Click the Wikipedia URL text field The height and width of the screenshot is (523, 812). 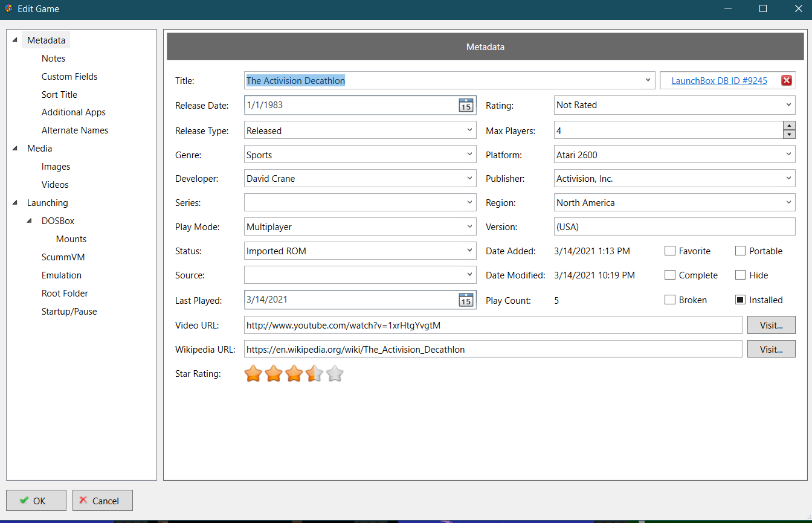493,349
